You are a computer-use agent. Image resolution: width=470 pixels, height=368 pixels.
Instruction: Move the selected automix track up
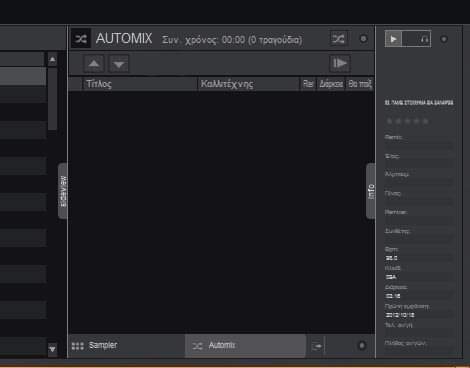click(94, 63)
